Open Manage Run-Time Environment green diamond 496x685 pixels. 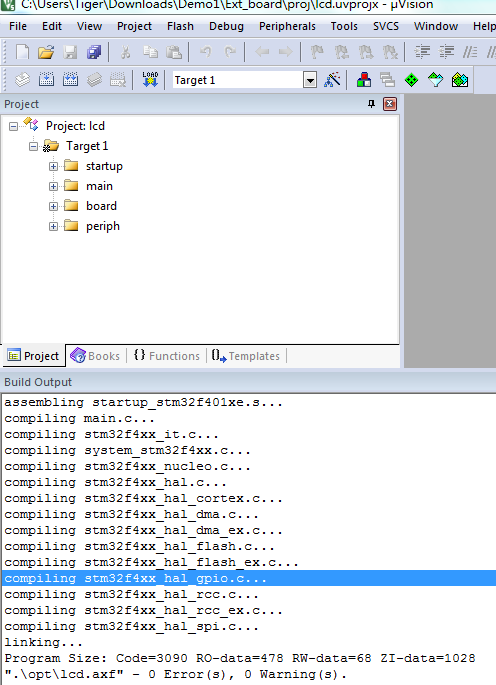click(412, 80)
